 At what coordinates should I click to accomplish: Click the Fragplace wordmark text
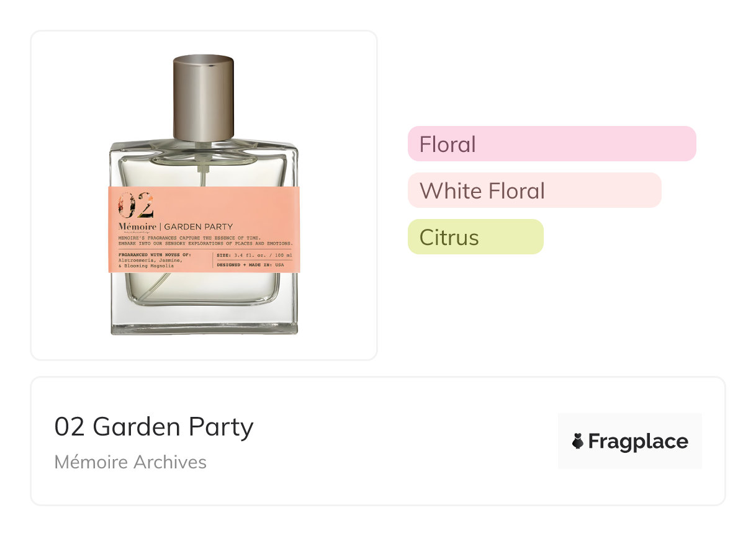[x=638, y=442]
